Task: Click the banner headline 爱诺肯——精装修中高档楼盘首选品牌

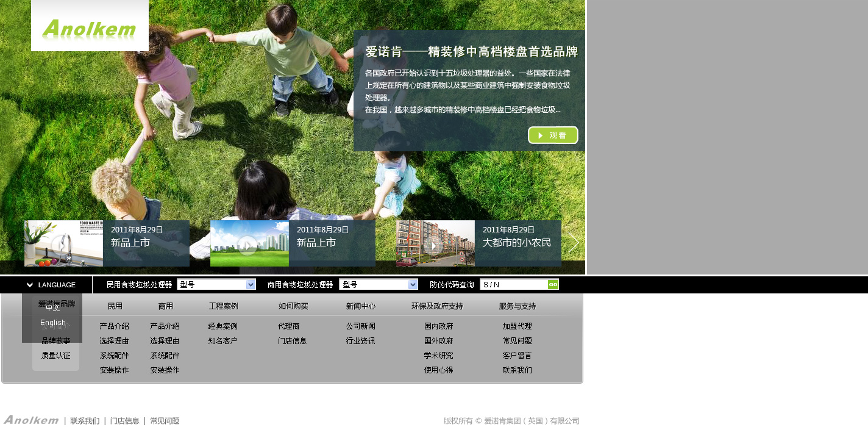Action: [x=472, y=52]
